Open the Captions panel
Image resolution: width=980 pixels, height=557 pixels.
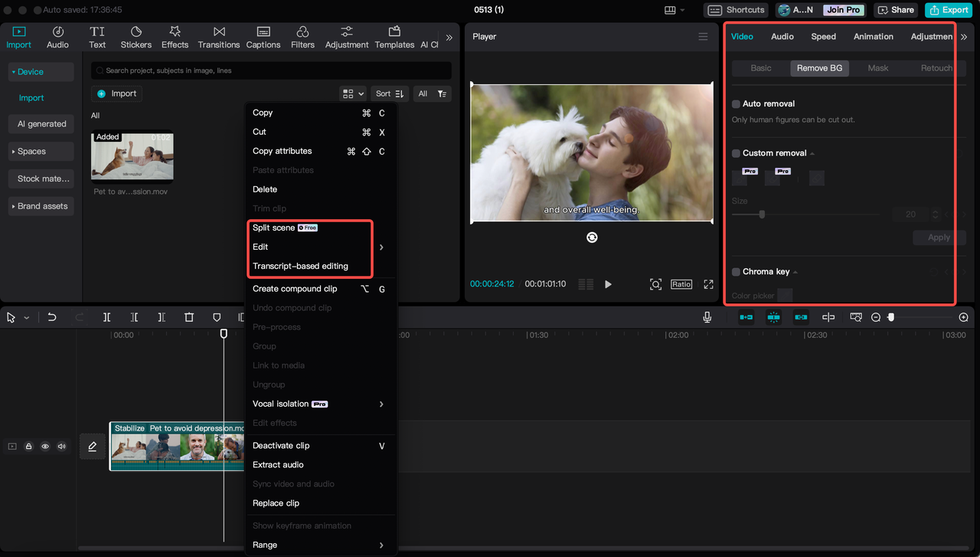click(263, 36)
